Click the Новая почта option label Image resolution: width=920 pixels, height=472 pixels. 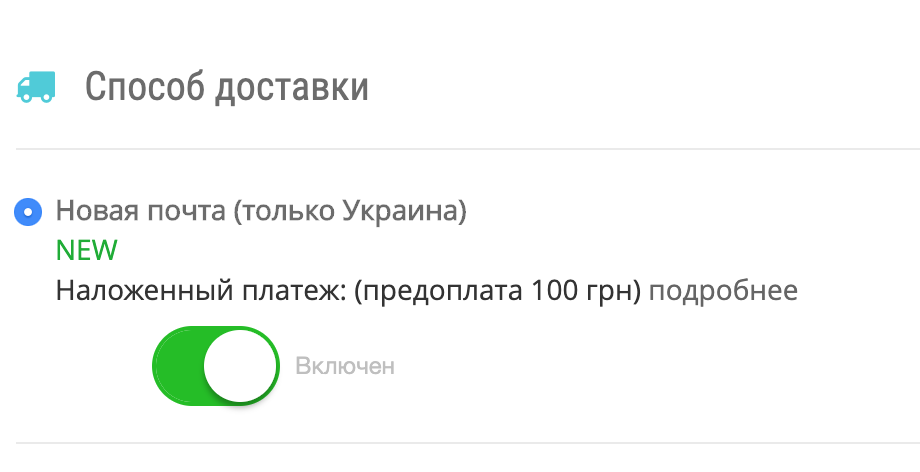[261, 212]
